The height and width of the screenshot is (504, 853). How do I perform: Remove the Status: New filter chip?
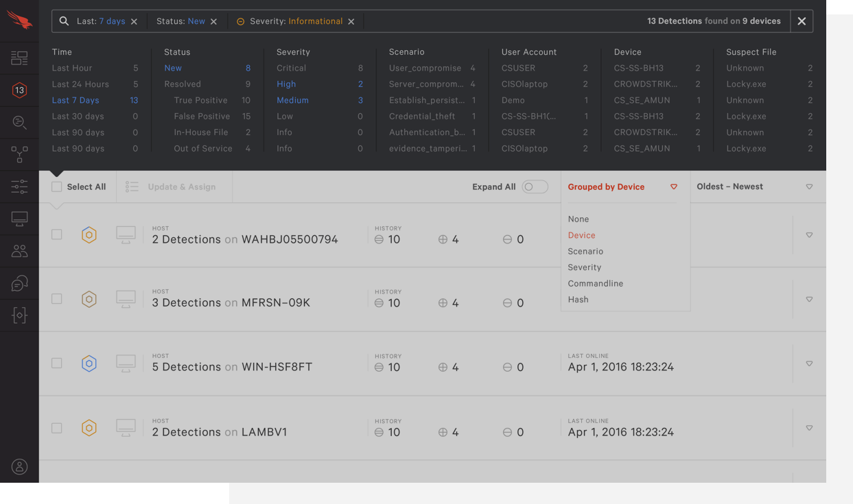click(214, 22)
